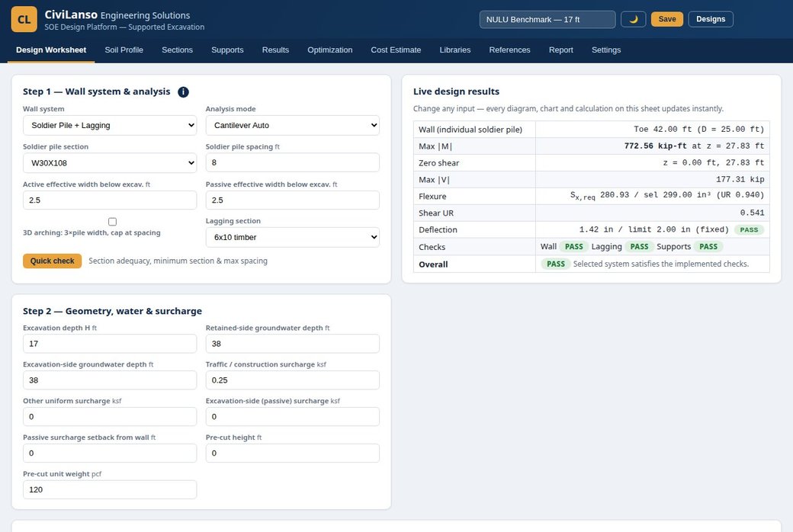
Task: Select the Zero shear result value
Action: click(714, 163)
